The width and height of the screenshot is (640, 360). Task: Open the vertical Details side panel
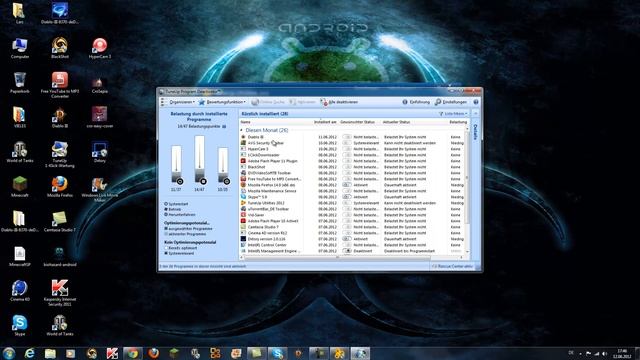click(476, 133)
